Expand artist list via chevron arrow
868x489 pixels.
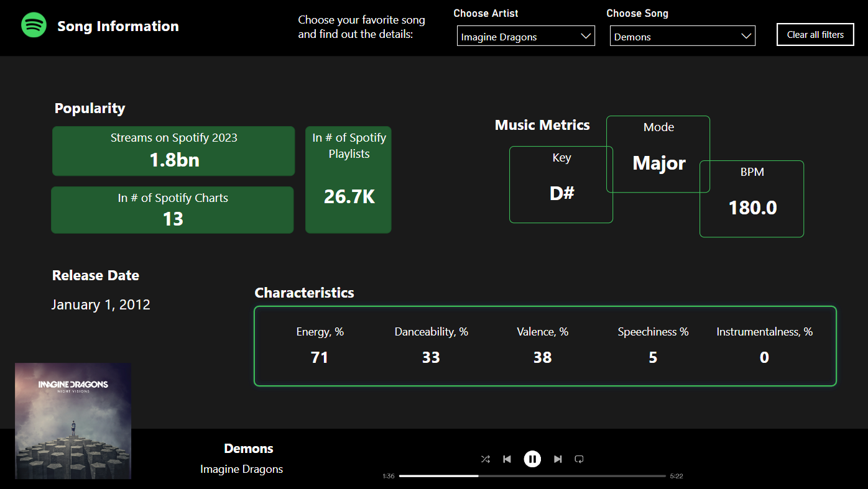coord(585,36)
